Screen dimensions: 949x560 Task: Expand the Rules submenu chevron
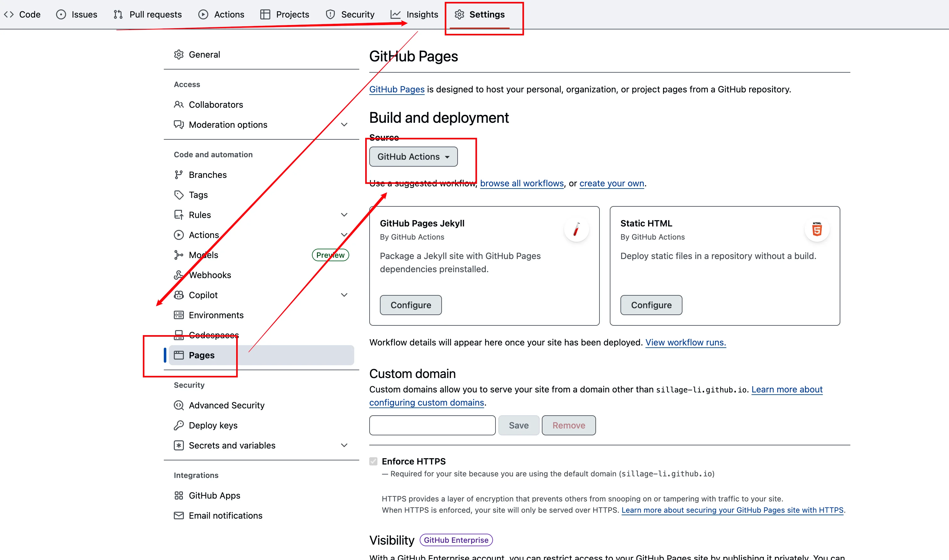click(x=344, y=215)
